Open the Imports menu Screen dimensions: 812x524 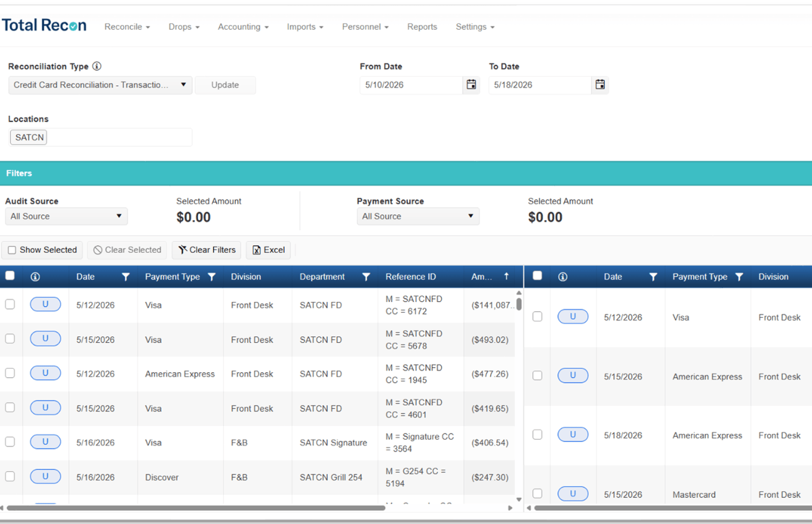[x=305, y=27]
